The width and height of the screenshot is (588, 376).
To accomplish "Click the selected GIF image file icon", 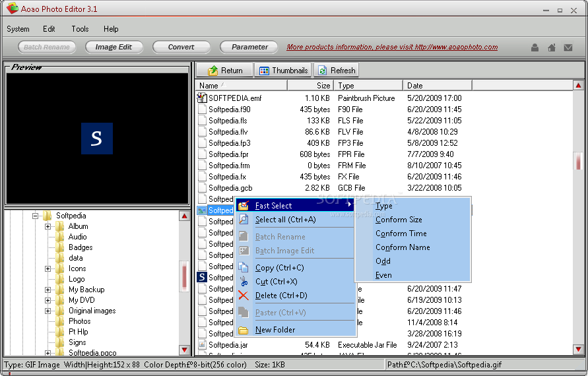I will click(x=202, y=210).
